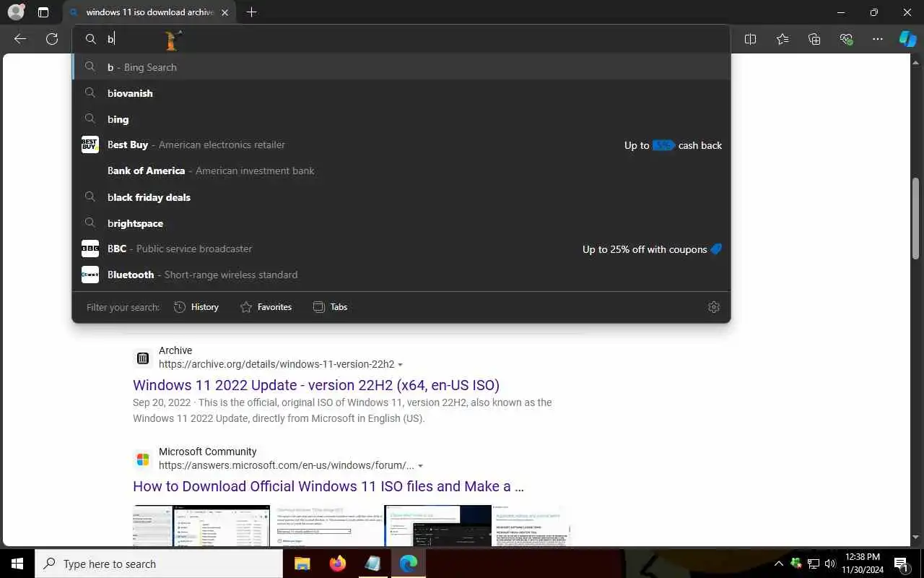Click the taskbar search box
Screen dimensions: 924x578
[159, 564]
